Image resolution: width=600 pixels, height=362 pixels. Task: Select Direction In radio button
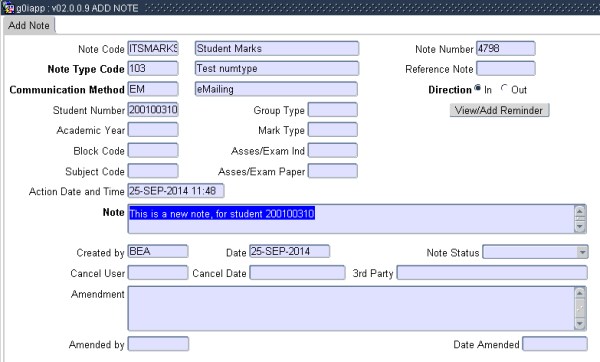pos(477,88)
